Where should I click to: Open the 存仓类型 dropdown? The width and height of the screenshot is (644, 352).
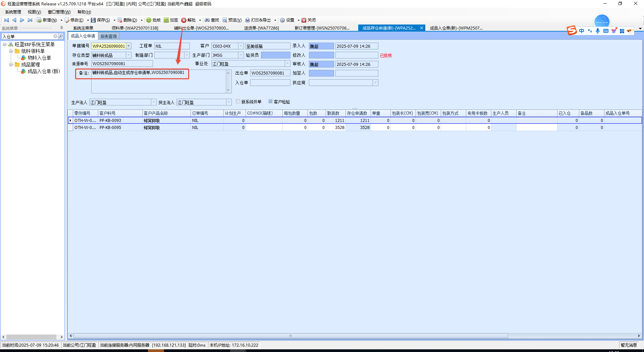(129, 55)
